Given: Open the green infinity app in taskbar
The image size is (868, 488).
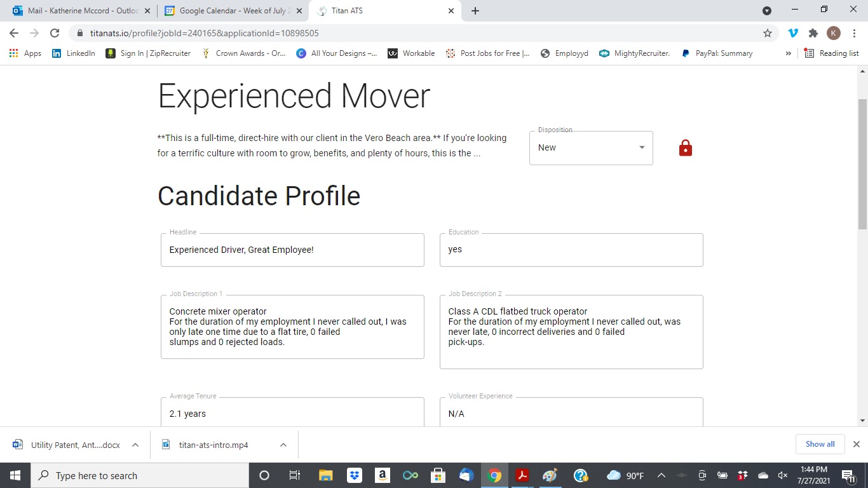Looking at the screenshot, I should [410, 475].
